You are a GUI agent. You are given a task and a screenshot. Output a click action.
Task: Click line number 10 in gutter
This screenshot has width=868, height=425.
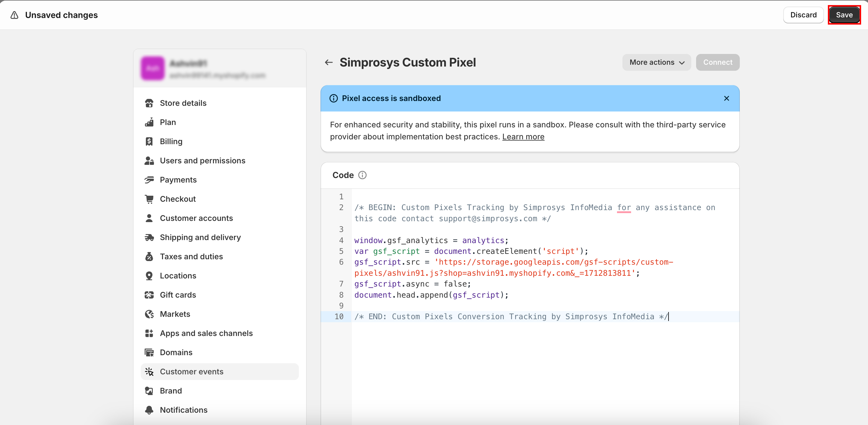tap(339, 317)
